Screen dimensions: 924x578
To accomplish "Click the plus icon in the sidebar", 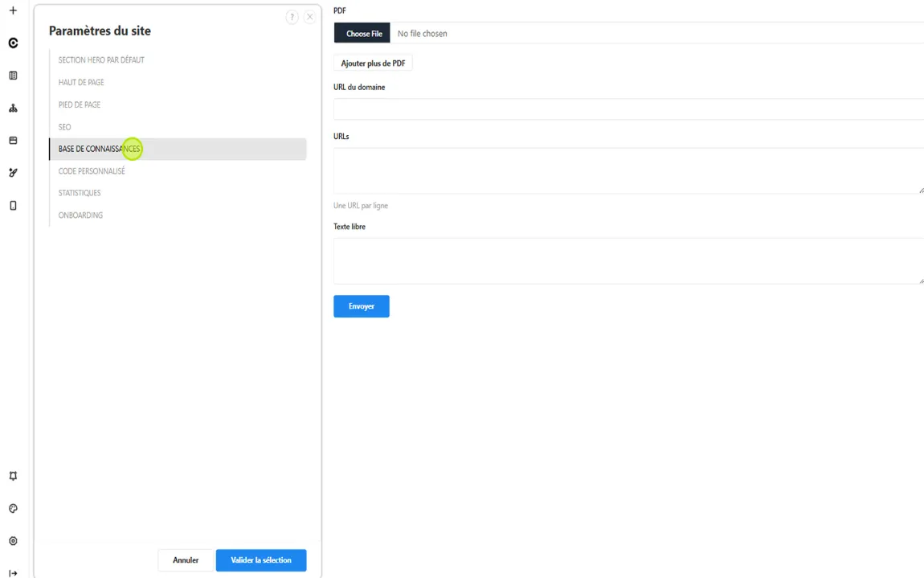I will [13, 10].
